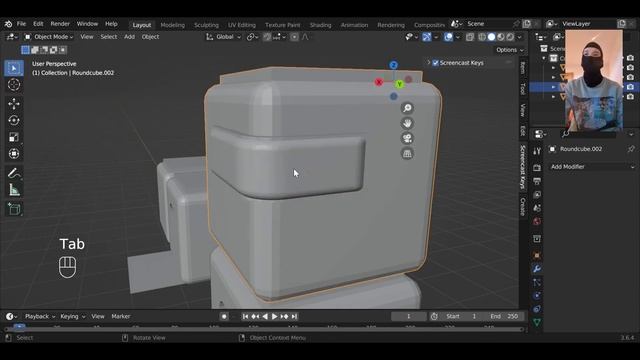Viewport: 640px width, 360px height.
Task: Click the Z axis on navigation gizmo
Action: click(x=393, y=65)
